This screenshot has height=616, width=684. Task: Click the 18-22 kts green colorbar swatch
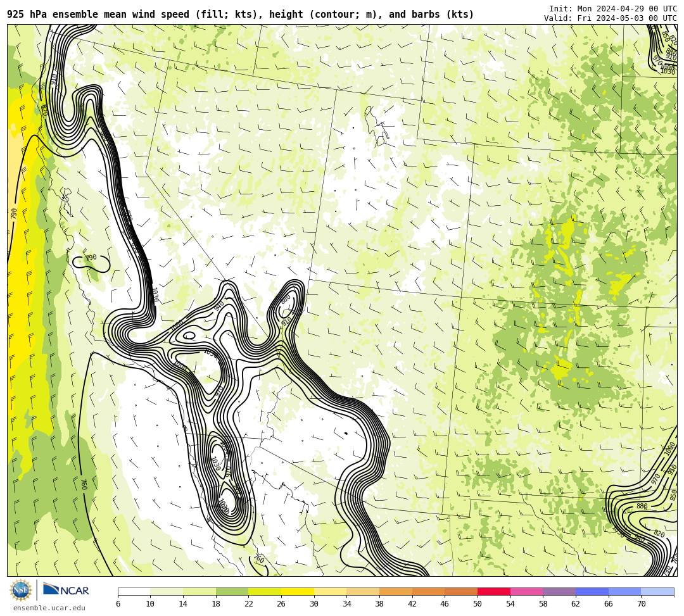(232, 591)
